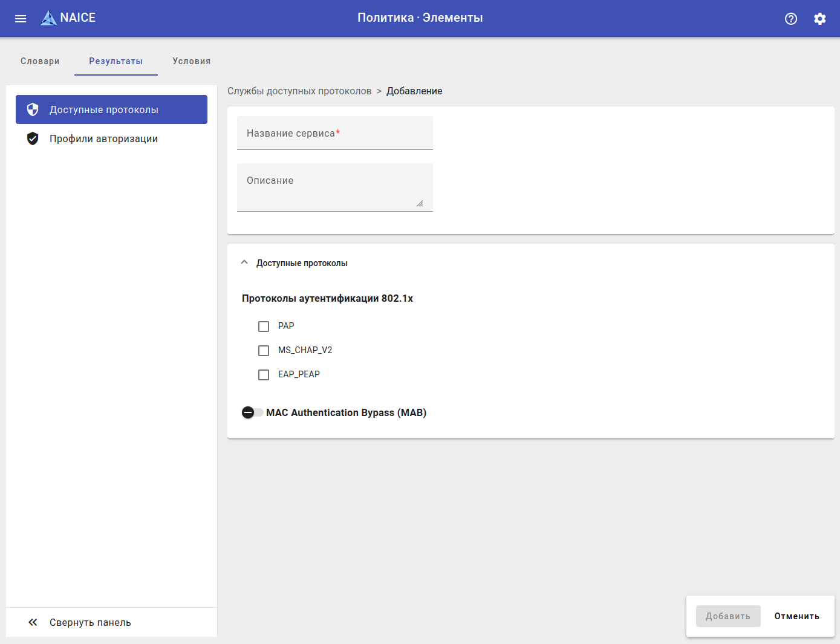Click the Добавить button
Screen dimensions: 840x644
click(728, 616)
